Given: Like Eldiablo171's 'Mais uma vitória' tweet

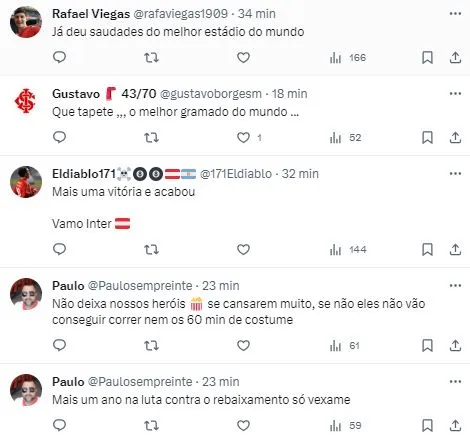Looking at the screenshot, I should coord(243,249).
